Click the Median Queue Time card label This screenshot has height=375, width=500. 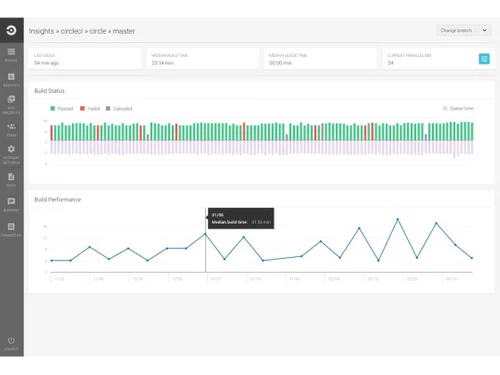[x=288, y=55]
